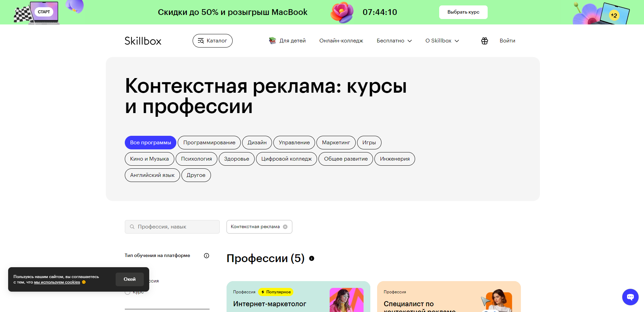Select the Игры category
Image resolution: width=644 pixels, height=312 pixels.
[x=369, y=143]
